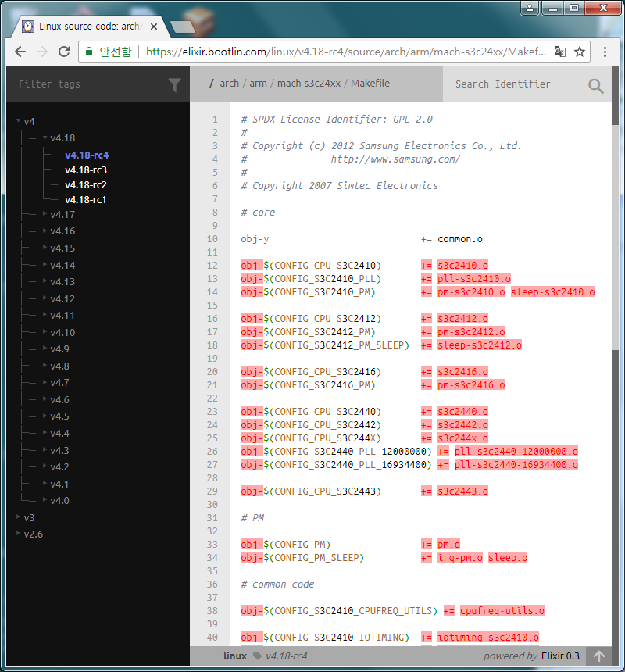Click the secure lock icon in the address bar

pyautogui.click(x=89, y=52)
